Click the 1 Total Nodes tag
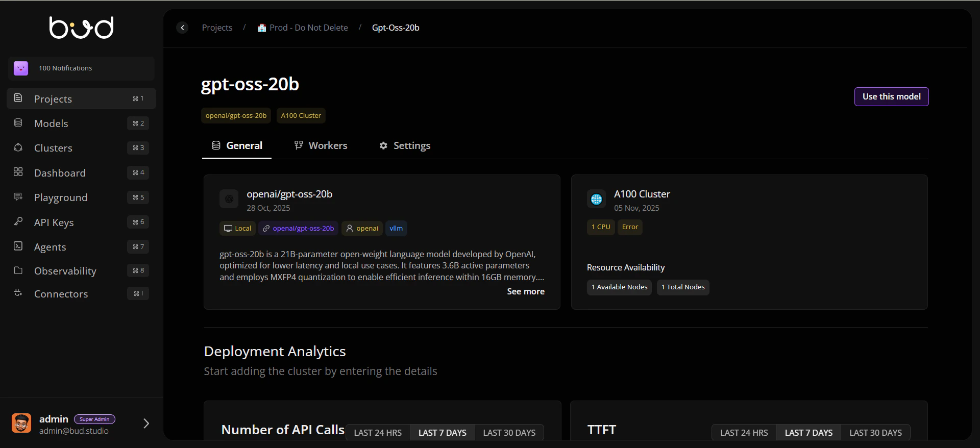980x448 pixels. click(683, 287)
